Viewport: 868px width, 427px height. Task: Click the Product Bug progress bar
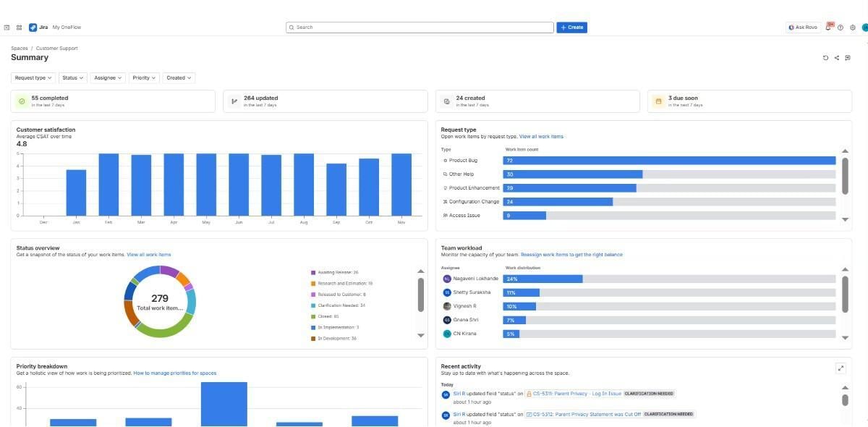click(670, 161)
